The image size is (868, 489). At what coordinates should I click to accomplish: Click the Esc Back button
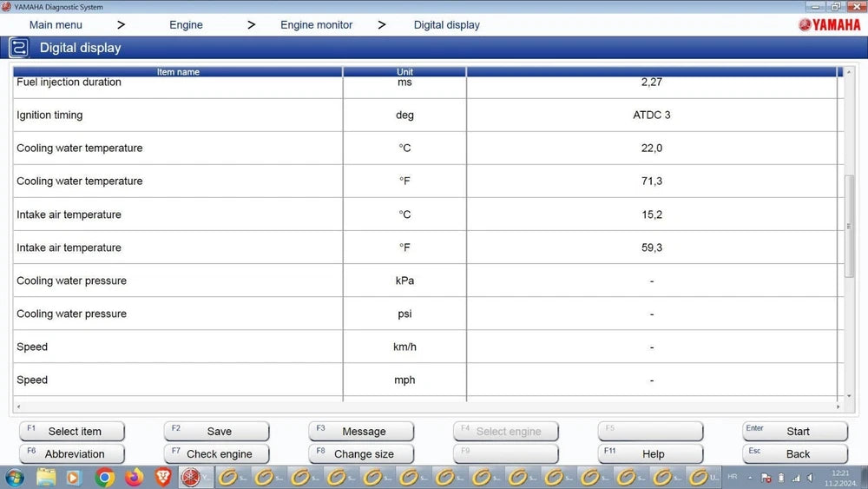point(795,453)
